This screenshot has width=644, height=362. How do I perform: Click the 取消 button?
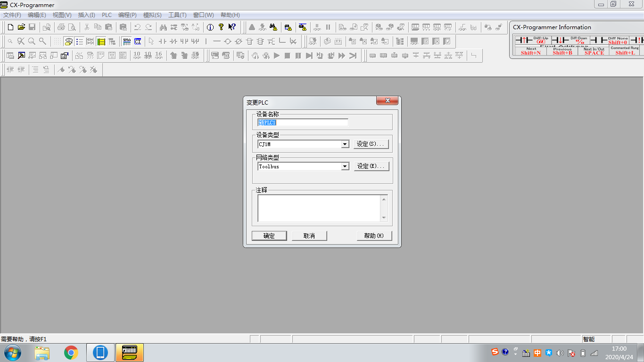309,236
